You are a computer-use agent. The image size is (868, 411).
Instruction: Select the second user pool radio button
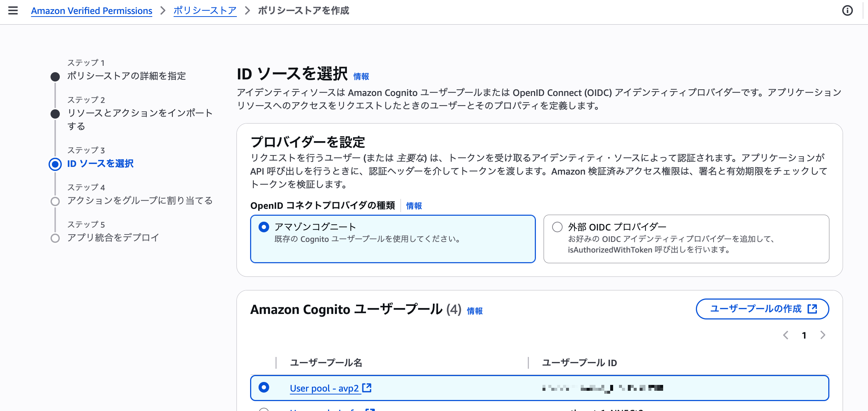tap(263, 410)
